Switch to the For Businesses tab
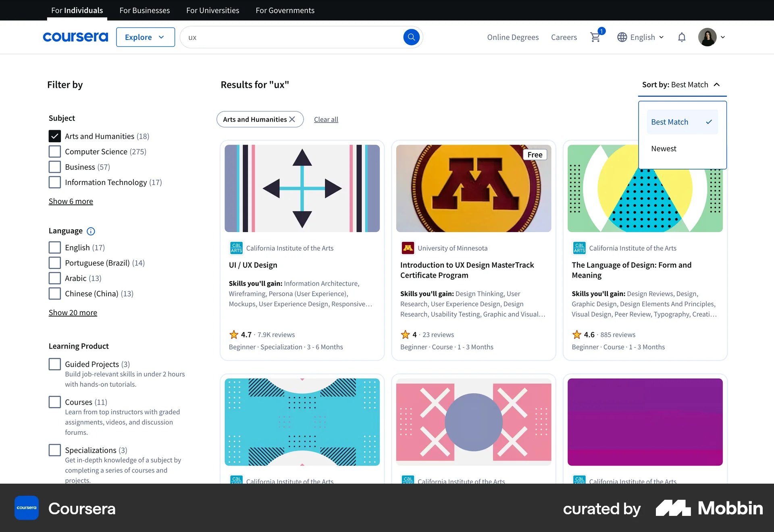774x532 pixels. click(144, 10)
